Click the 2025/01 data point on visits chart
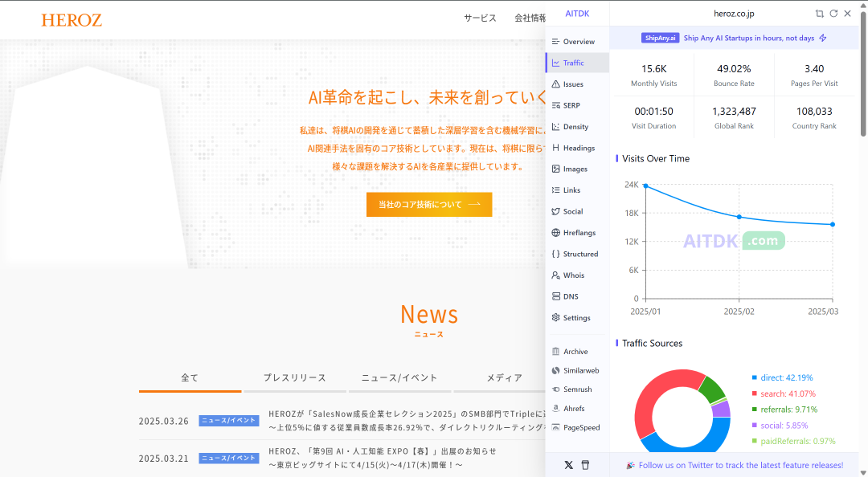The height and width of the screenshot is (477, 868). [x=645, y=186]
